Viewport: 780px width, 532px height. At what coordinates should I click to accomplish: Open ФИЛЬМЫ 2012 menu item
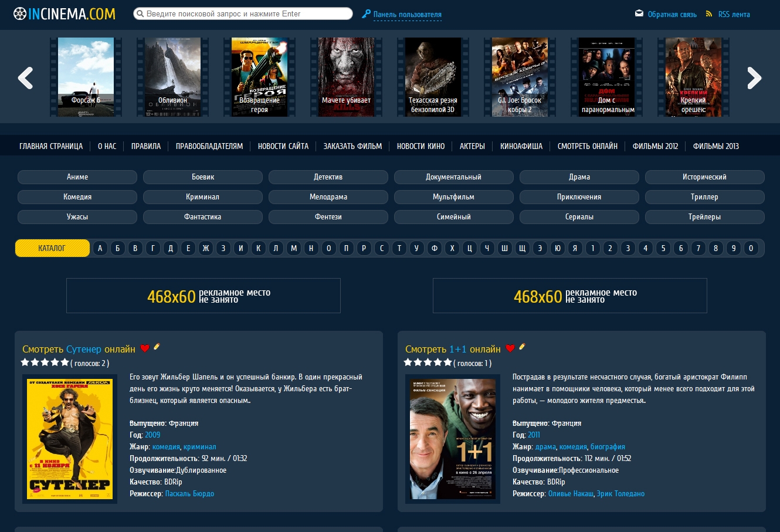pos(655,147)
